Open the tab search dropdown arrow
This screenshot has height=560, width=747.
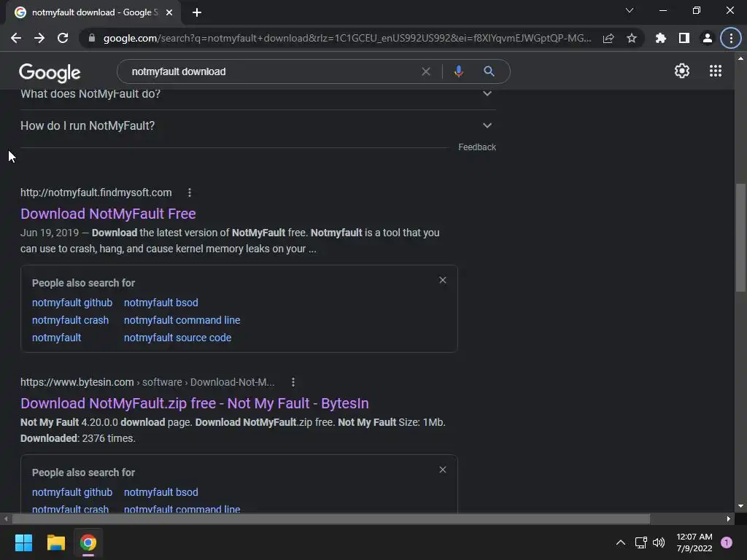click(630, 10)
